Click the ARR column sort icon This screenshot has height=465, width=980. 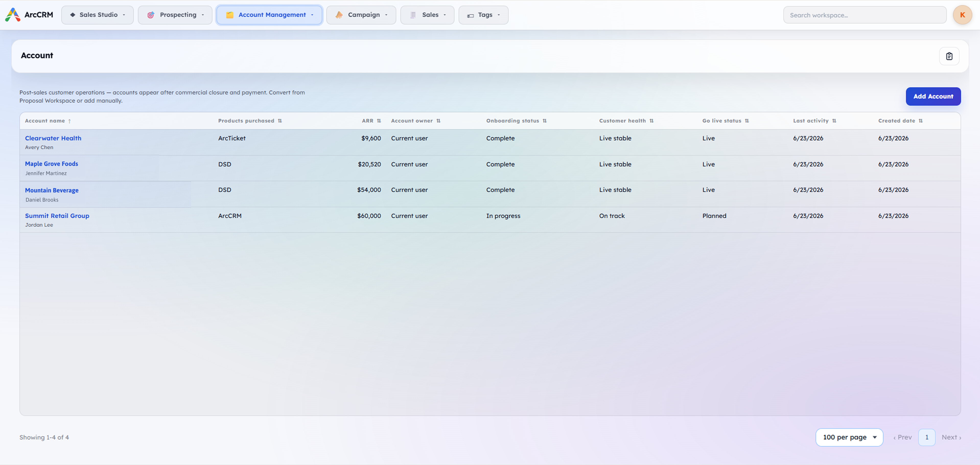[x=379, y=121]
